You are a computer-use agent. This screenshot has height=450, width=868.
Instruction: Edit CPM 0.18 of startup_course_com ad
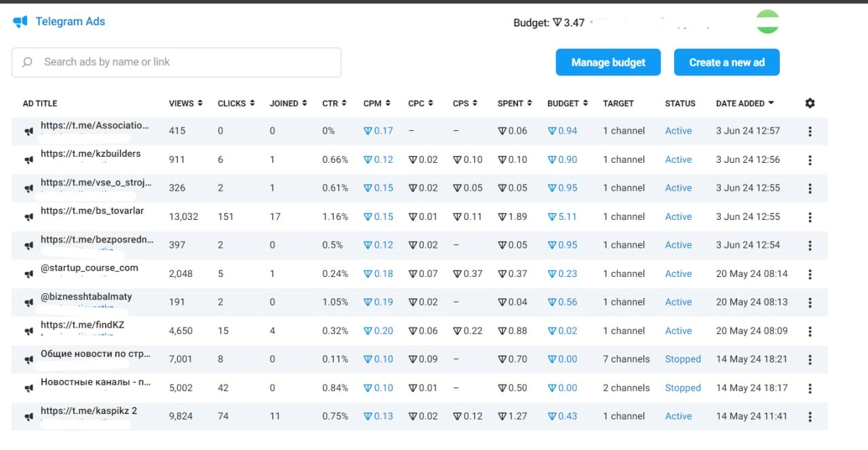[378, 274]
